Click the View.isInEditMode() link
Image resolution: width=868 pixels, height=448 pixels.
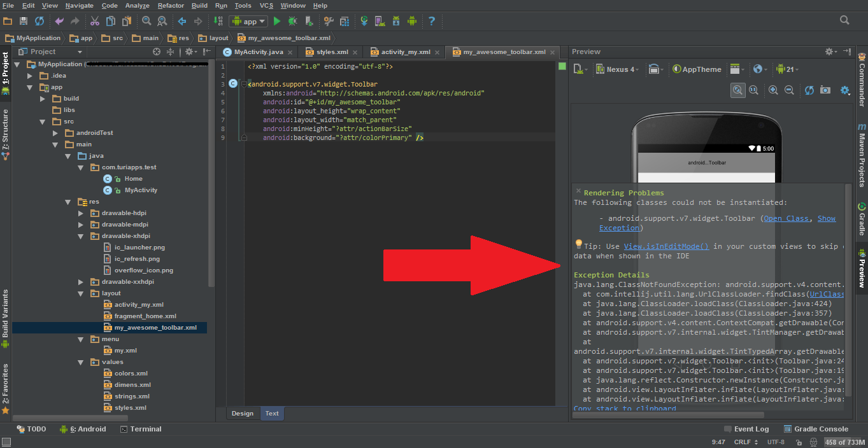(x=666, y=246)
